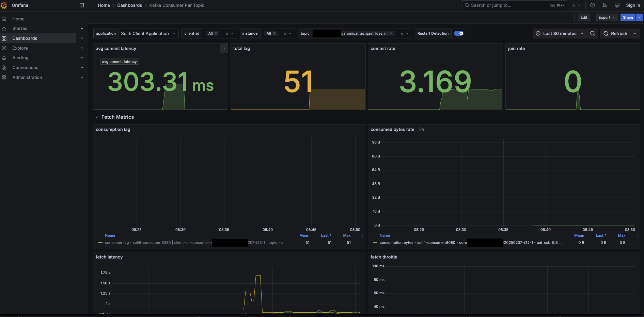Open the Solifi Client Application dropdown
The height and width of the screenshot is (317, 644).
147,33
